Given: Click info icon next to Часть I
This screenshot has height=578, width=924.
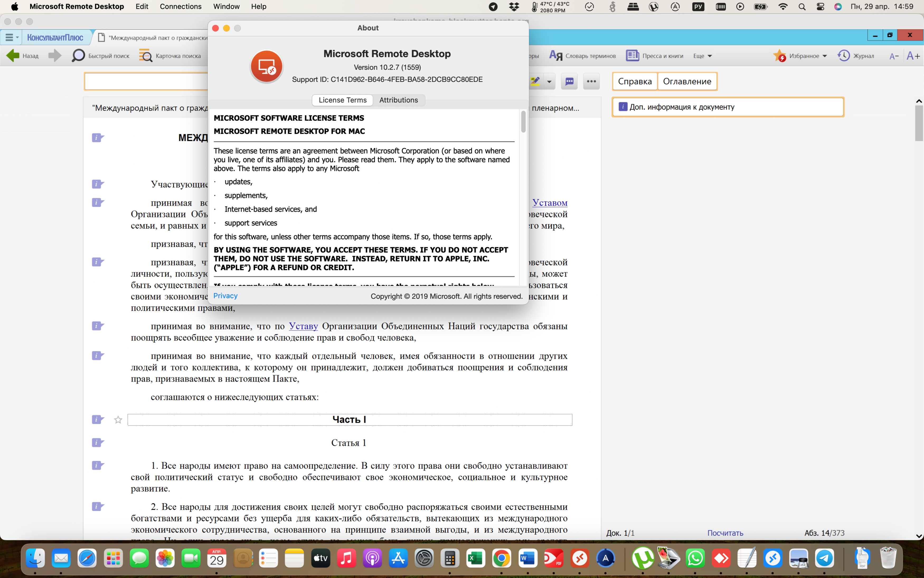Looking at the screenshot, I should (97, 419).
